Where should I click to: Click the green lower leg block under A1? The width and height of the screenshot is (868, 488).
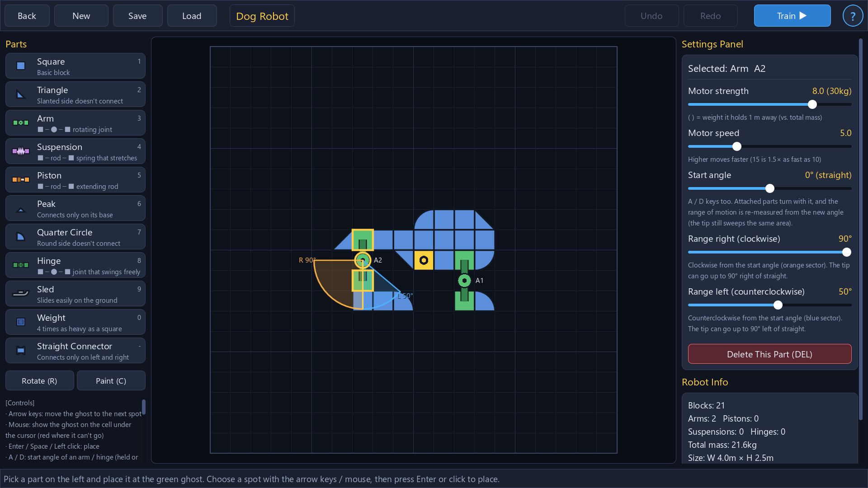pos(464,301)
